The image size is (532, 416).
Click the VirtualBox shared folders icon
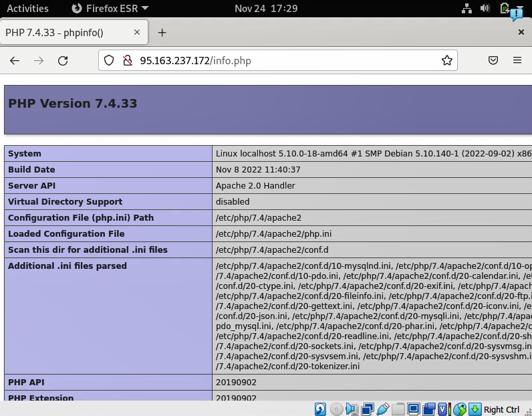click(x=398, y=409)
